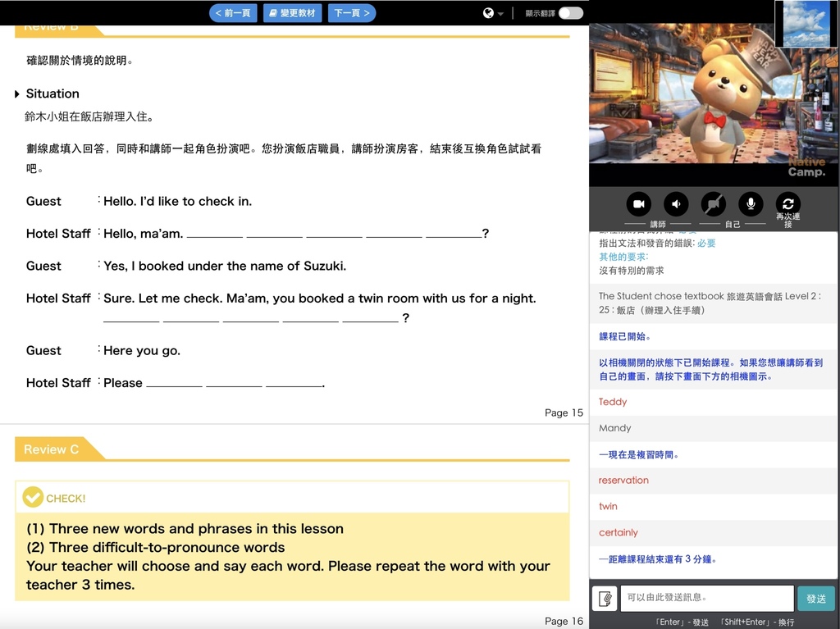The image size is (840, 629).
Task: Go to previous page with 前一頁 button
Action: click(233, 13)
